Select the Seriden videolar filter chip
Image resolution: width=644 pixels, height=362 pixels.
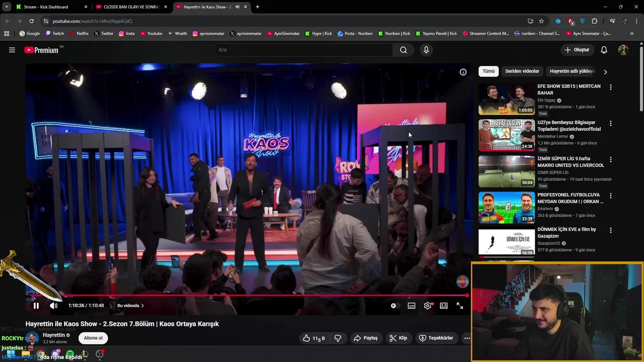point(522,71)
